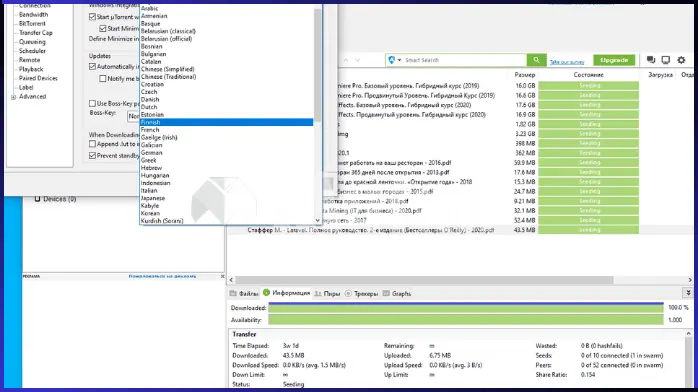This screenshot has height=392, width=698.
Task: Select Queueing in the Preferences tree
Action: pyautogui.click(x=32, y=42)
